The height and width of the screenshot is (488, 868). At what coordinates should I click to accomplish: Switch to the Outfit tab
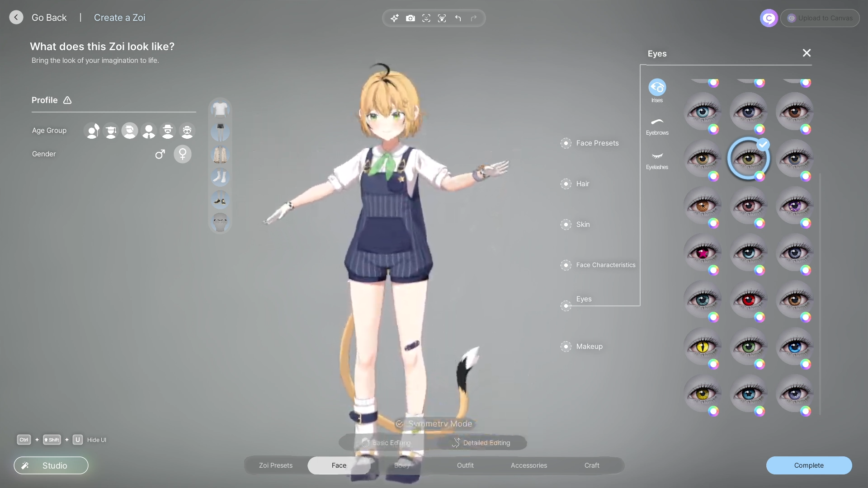click(465, 465)
